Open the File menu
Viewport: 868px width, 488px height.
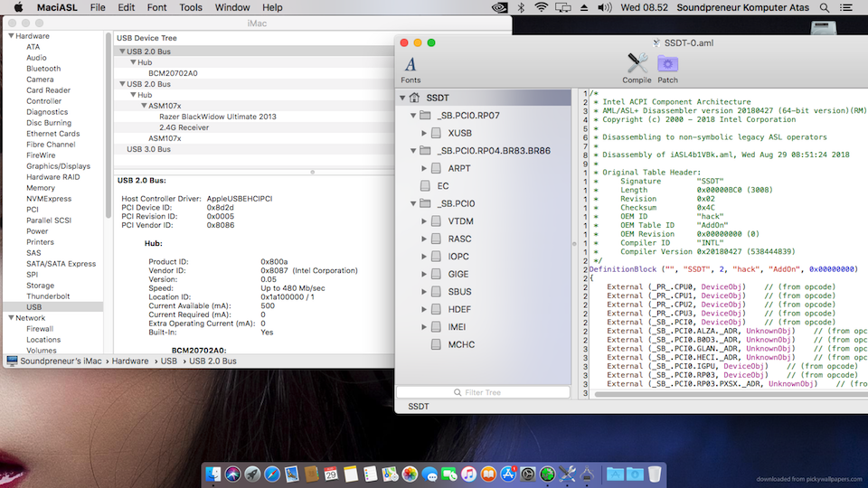click(98, 8)
